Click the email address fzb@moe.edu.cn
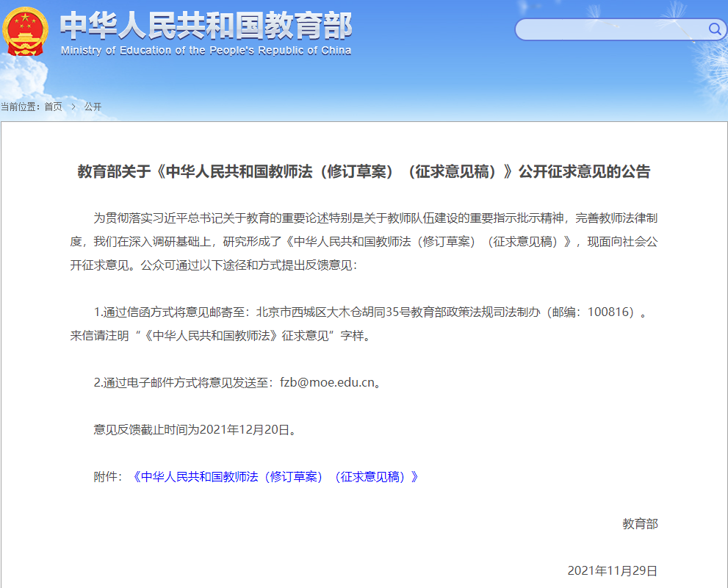The image size is (728, 588). (x=328, y=382)
